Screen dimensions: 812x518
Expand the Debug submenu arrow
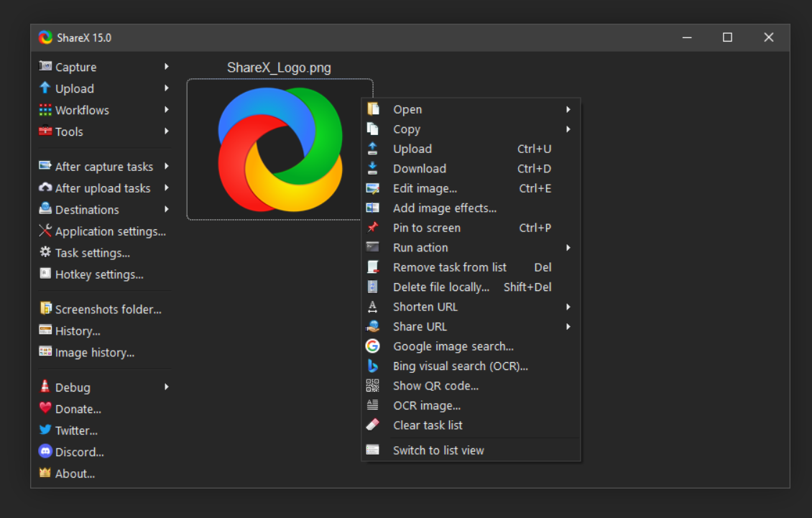pyautogui.click(x=166, y=387)
